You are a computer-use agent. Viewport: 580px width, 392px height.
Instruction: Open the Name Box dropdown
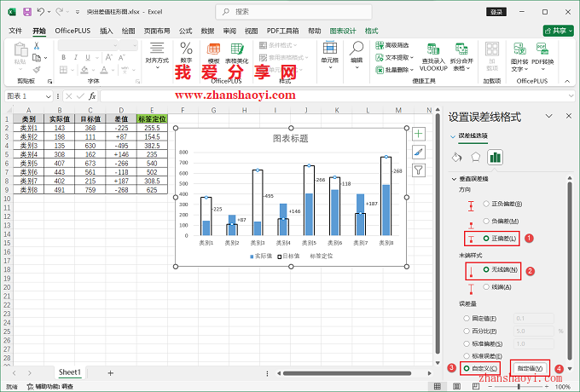pos(48,96)
